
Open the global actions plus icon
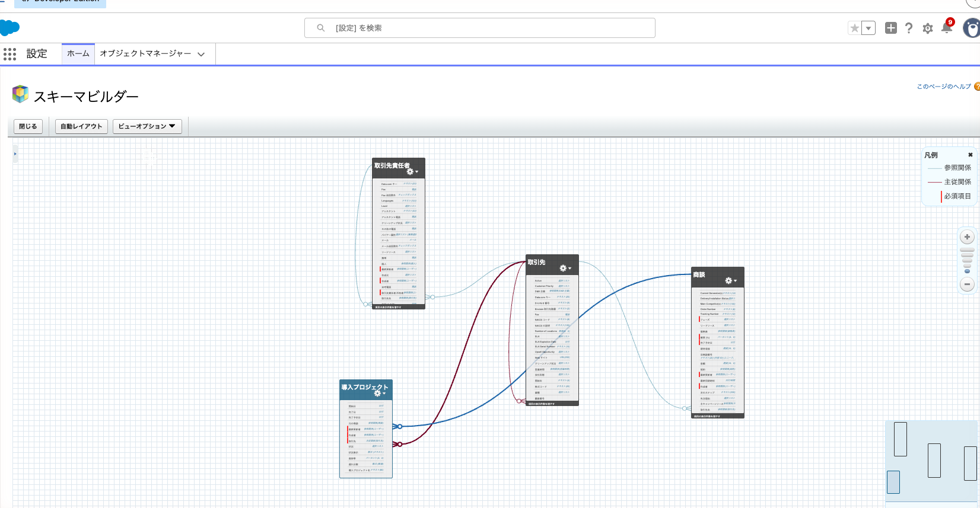click(890, 28)
